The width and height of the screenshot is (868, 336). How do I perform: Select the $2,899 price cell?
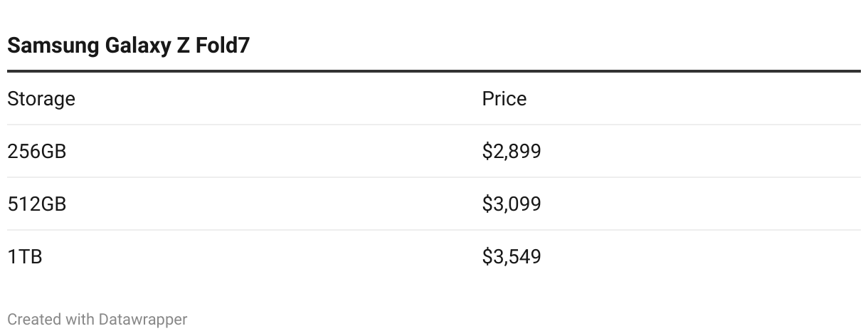click(x=512, y=151)
